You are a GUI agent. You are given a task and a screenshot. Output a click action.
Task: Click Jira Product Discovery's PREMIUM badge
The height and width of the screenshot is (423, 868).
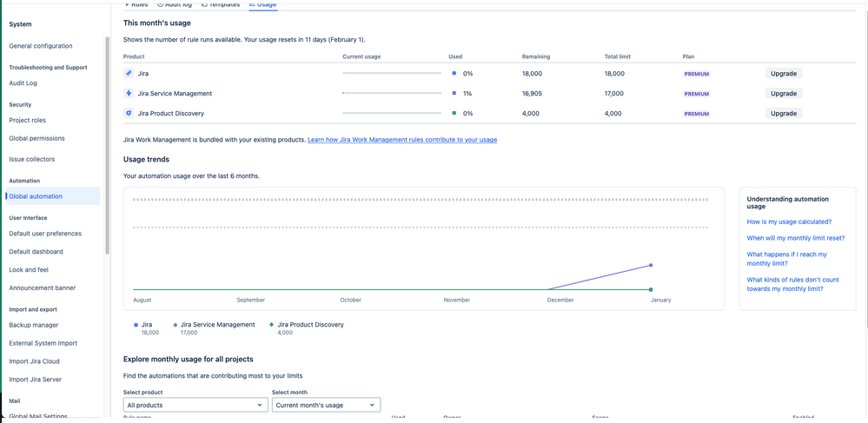[697, 114]
